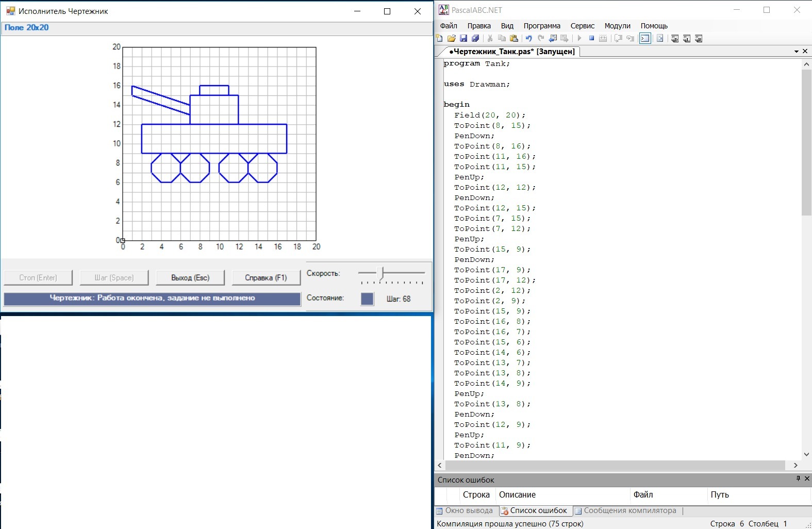
Task: Click the New file icon in toolbar
Action: (439, 38)
